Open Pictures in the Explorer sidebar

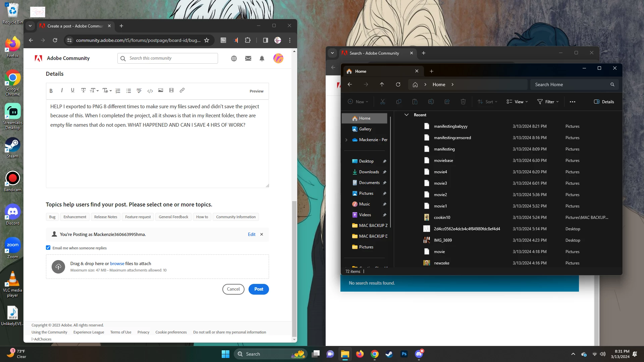366,193
